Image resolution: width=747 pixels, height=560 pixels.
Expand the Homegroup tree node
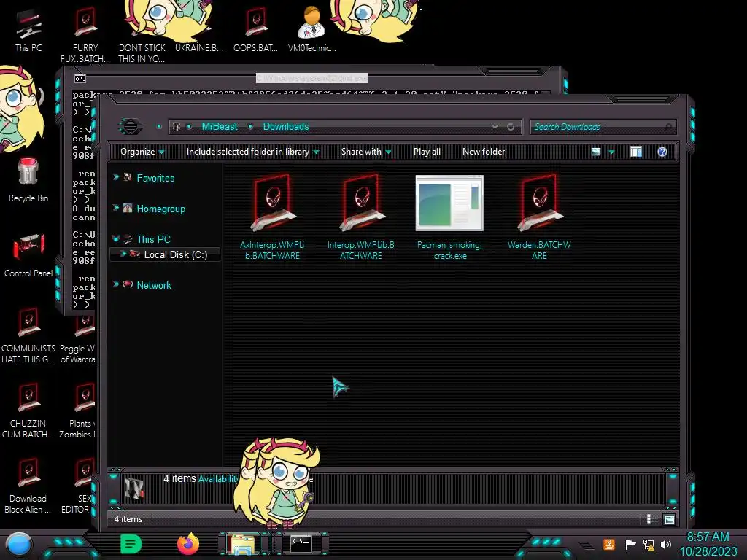coord(116,208)
